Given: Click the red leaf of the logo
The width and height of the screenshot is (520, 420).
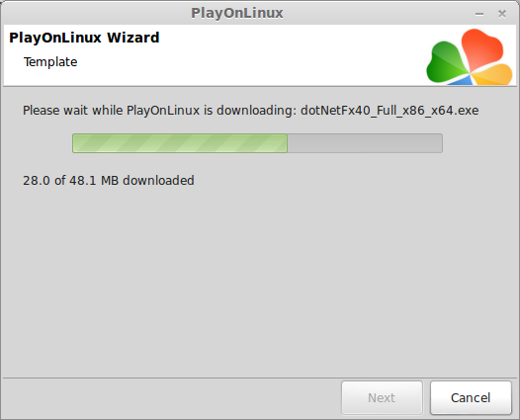Looking at the screenshot, I should (x=481, y=48).
